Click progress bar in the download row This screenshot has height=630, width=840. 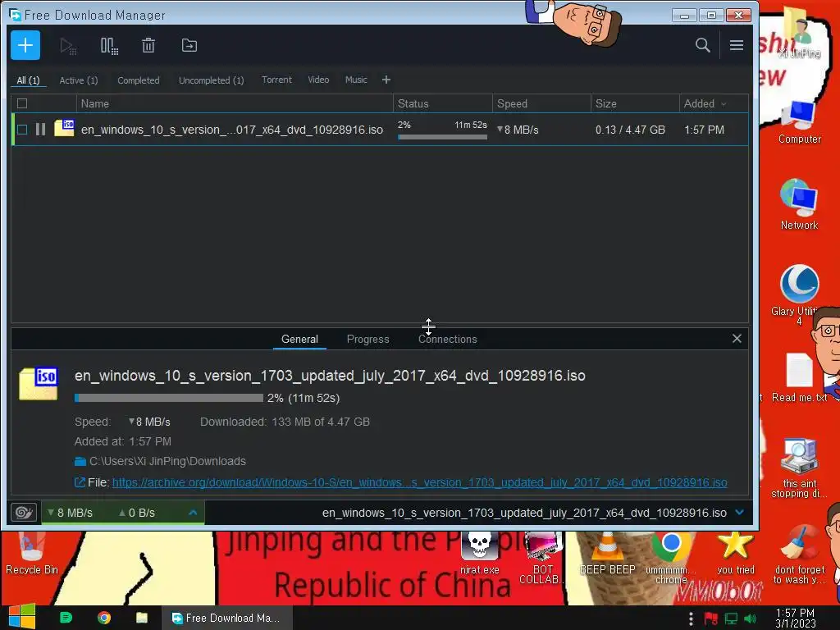pos(442,137)
